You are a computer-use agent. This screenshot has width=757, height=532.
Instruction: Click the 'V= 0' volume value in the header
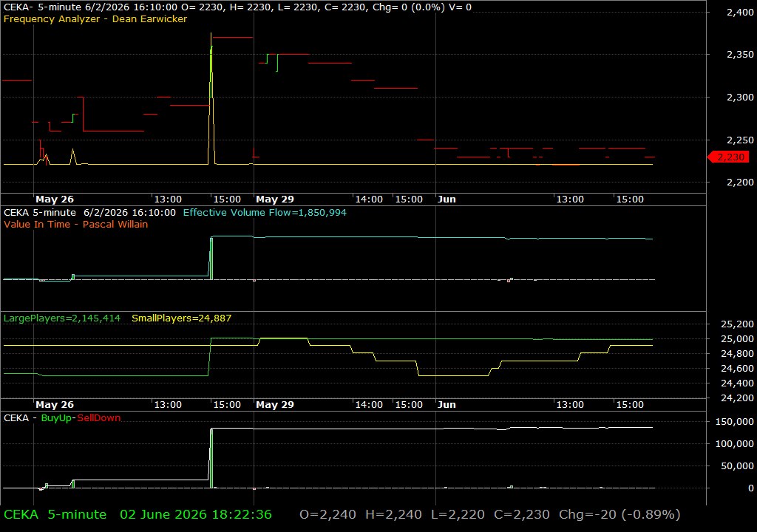461,7
